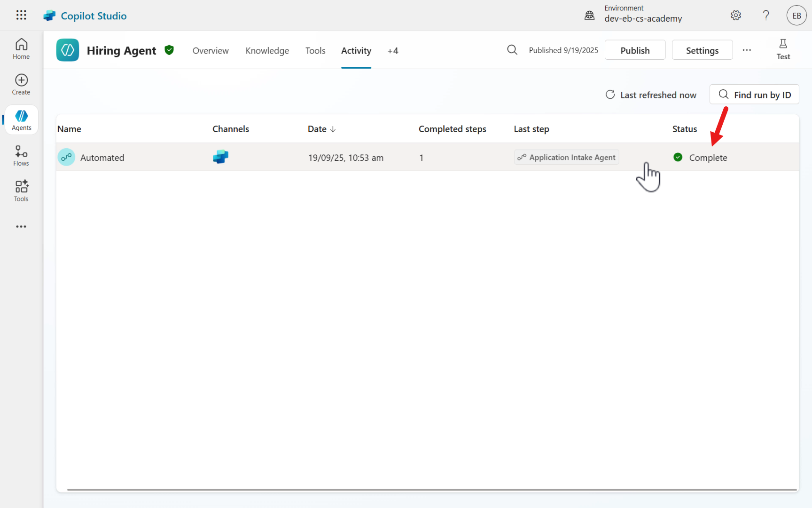The width and height of the screenshot is (812, 508).
Task: Switch to the Knowledge tab
Action: tap(267, 51)
